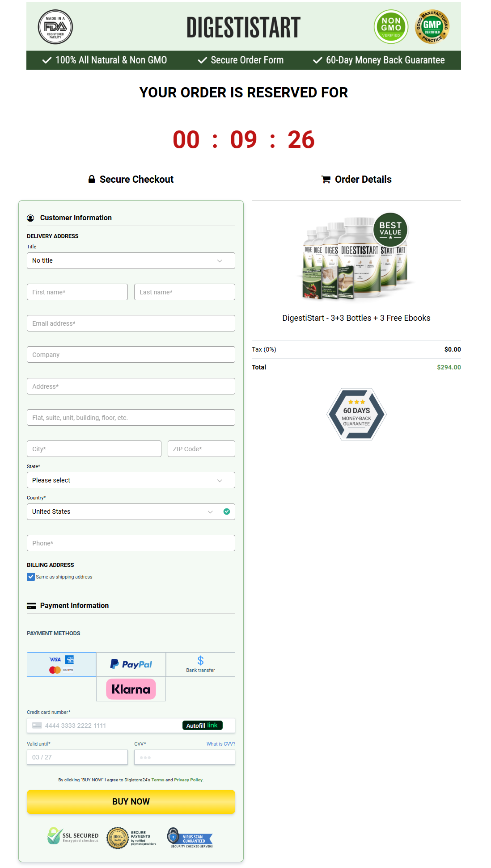Click the Credit card number field
This screenshot has width=491, height=868.
131,725
